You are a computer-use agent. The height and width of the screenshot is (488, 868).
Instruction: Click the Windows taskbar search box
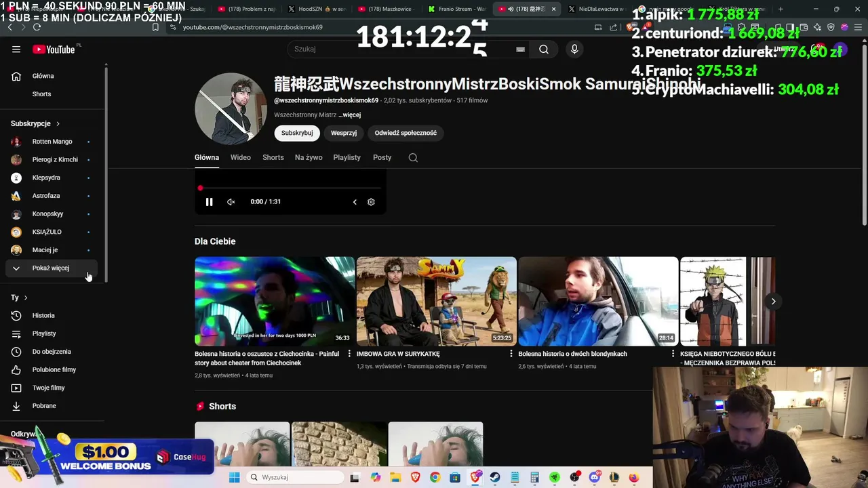pyautogui.click(x=295, y=477)
